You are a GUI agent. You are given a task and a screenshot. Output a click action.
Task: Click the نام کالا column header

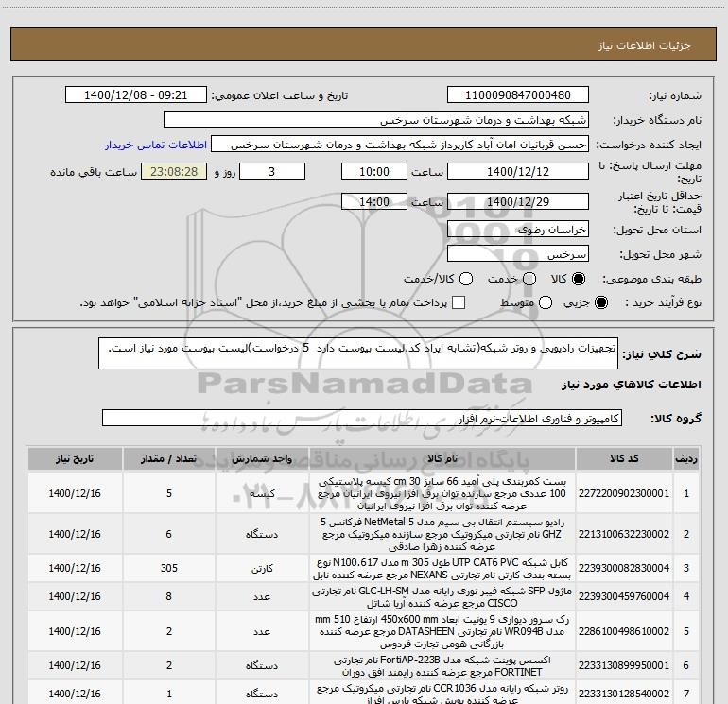click(442, 459)
